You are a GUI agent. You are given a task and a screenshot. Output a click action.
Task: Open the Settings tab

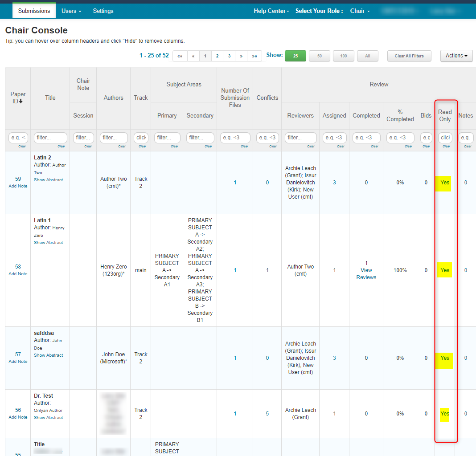click(103, 11)
